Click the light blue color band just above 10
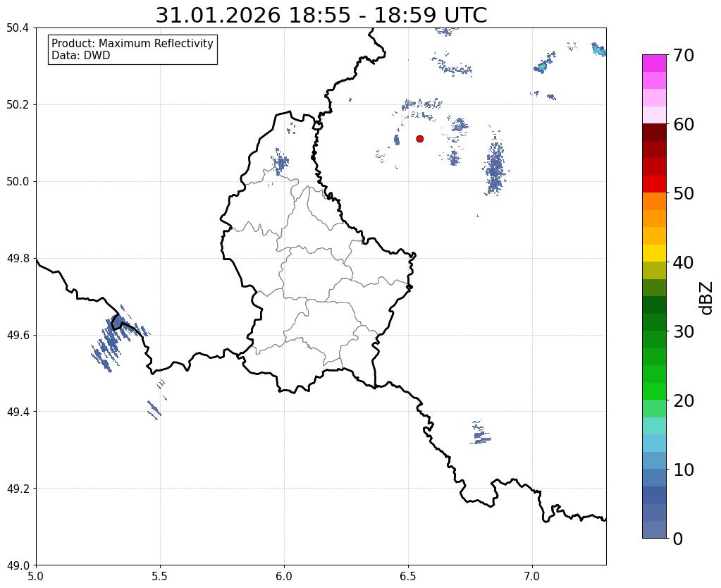Viewport: 721px width, 588px height. coord(654,460)
